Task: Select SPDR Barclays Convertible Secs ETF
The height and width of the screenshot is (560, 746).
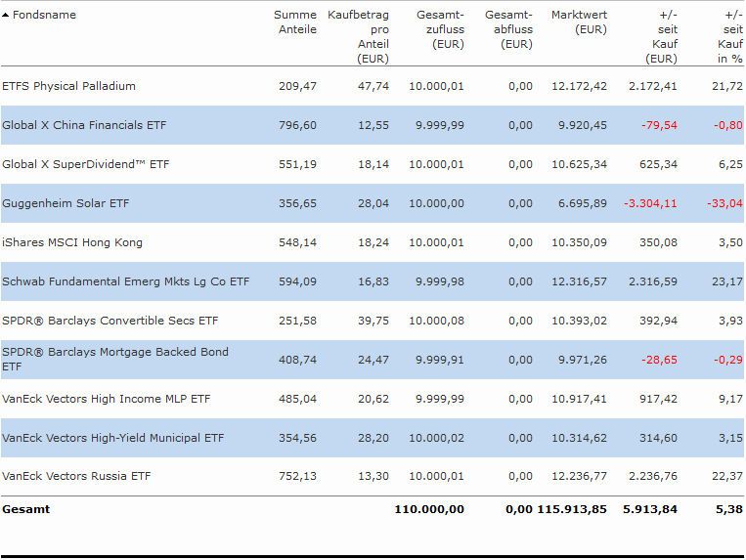Action: [110, 321]
